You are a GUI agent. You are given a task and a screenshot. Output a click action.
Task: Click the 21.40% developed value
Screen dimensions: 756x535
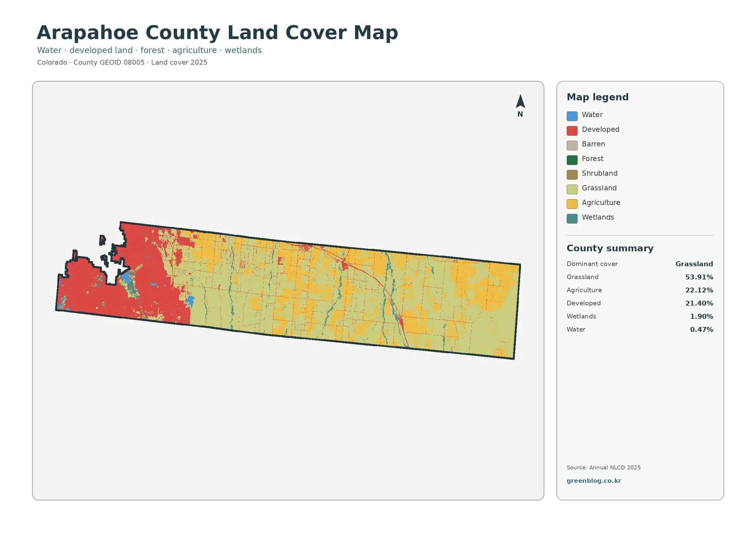(699, 303)
